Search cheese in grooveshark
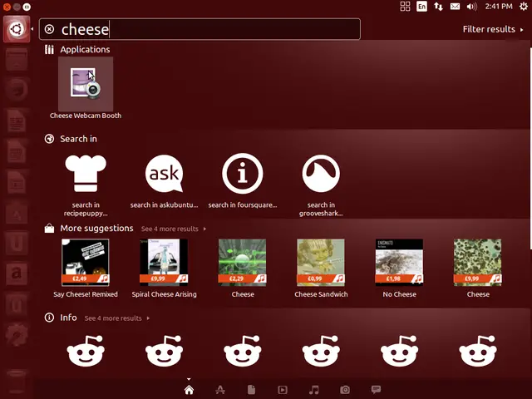This screenshot has width=532, height=399. (321, 174)
